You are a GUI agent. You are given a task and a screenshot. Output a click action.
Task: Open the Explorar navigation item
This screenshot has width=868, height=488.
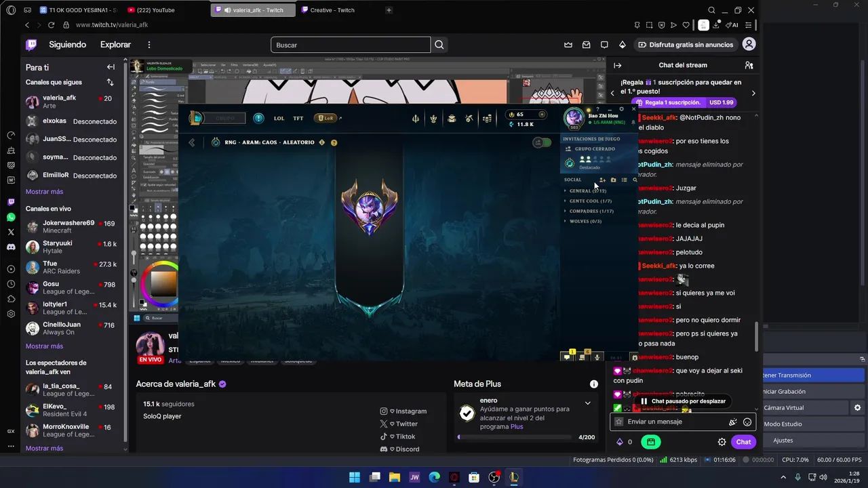click(115, 45)
